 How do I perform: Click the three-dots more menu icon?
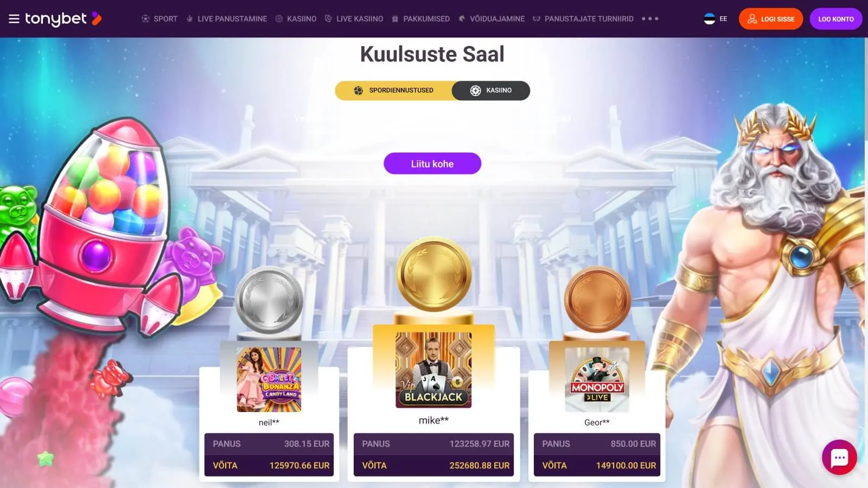(650, 18)
